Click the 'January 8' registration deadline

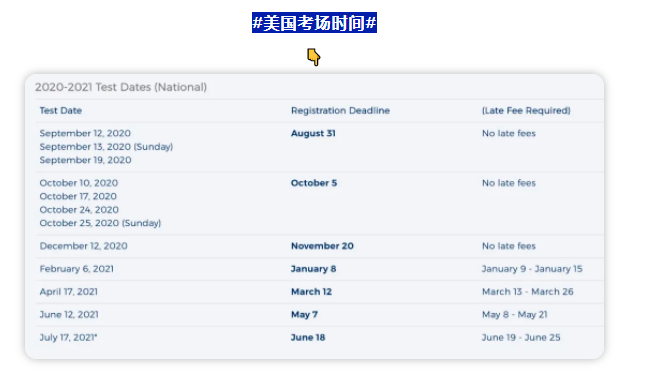(313, 269)
